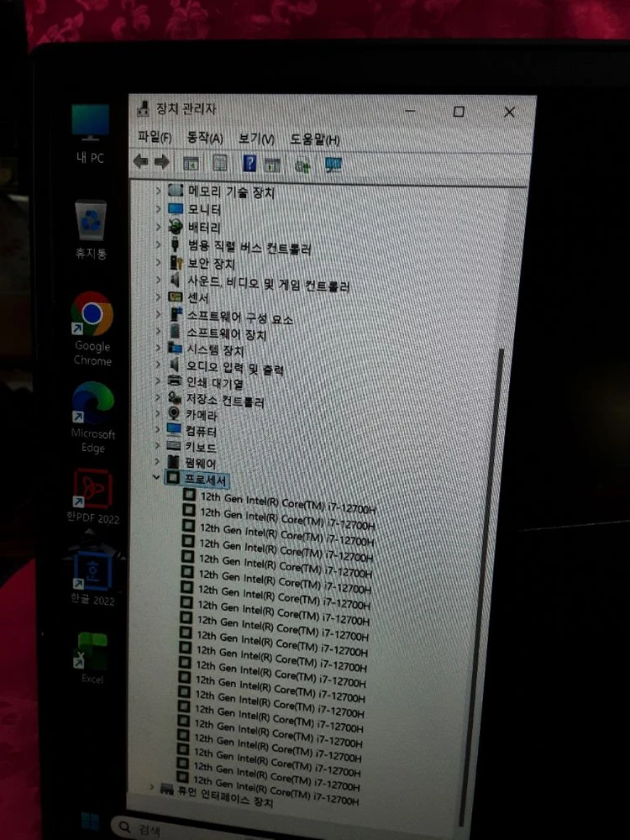
Task: Open the 한PDF 2022 desktop shortcut
Action: (x=92, y=496)
